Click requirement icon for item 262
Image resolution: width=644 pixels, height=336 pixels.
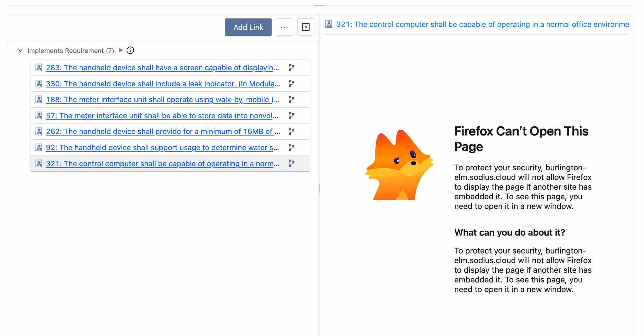click(39, 131)
